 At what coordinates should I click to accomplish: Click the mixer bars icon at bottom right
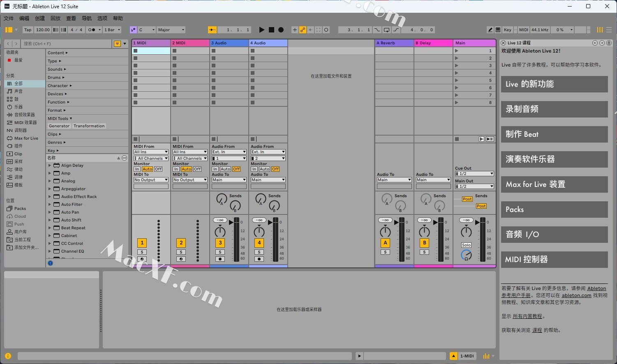[x=486, y=356]
